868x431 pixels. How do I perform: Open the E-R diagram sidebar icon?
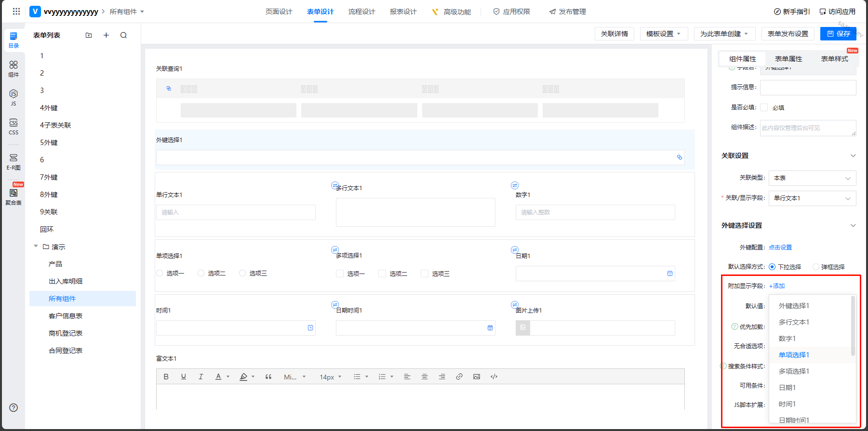pyautogui.click(x=13, y=161)
